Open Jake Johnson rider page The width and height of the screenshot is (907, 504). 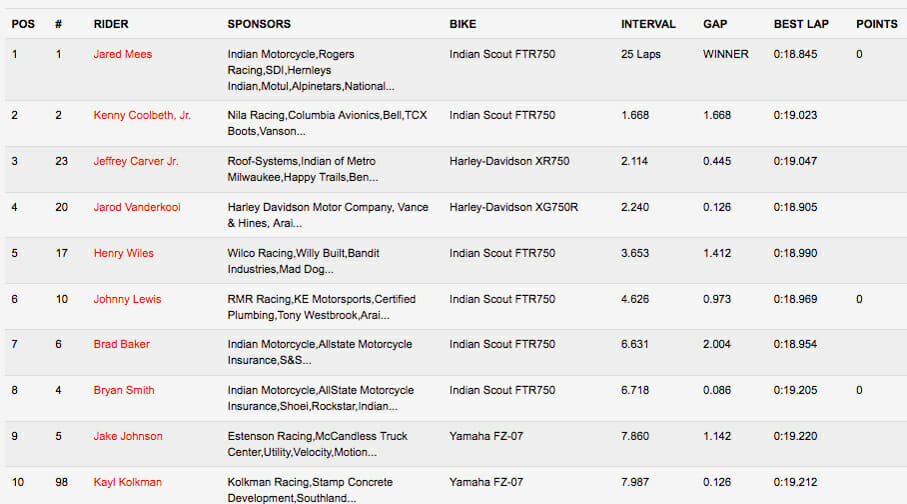click(x=127, y=436)
